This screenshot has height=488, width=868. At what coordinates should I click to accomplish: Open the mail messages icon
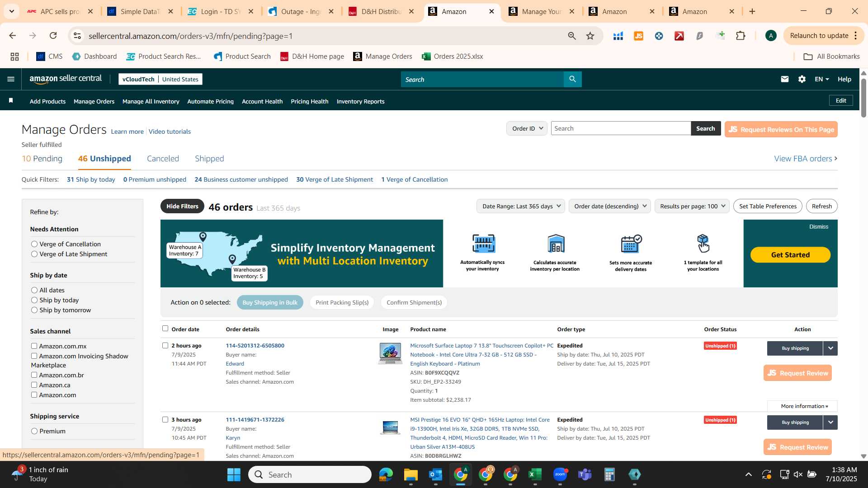784,79
